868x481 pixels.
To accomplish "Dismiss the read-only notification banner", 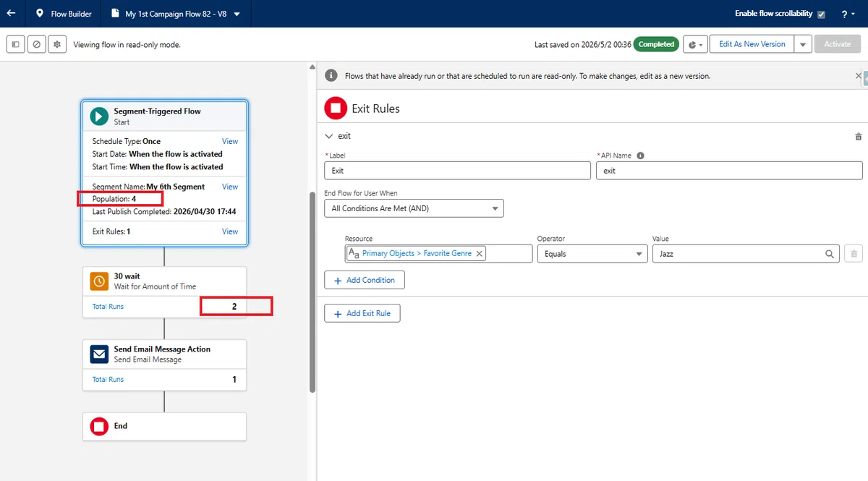I will [859, 75].
